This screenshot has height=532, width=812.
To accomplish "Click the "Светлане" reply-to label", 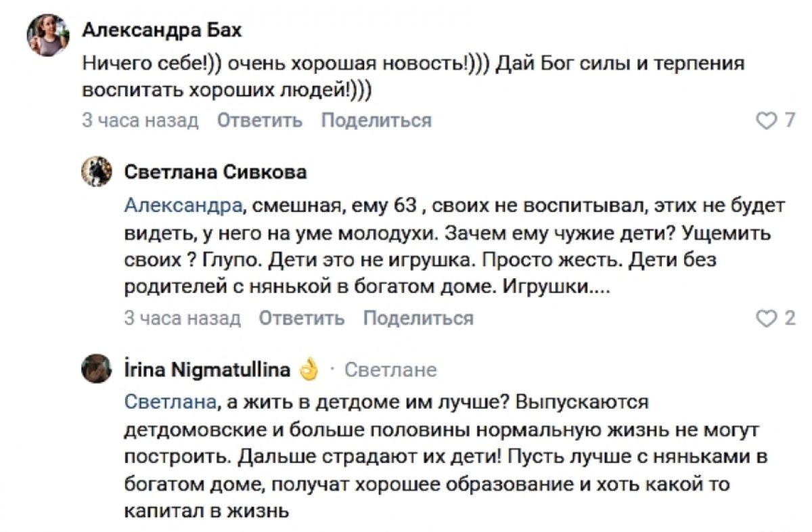I will point(390,370).
